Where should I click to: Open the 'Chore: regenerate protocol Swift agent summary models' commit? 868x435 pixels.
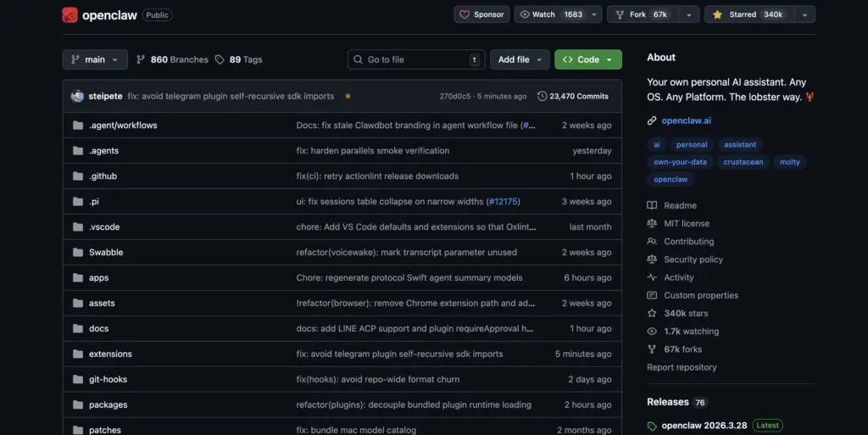409,278
